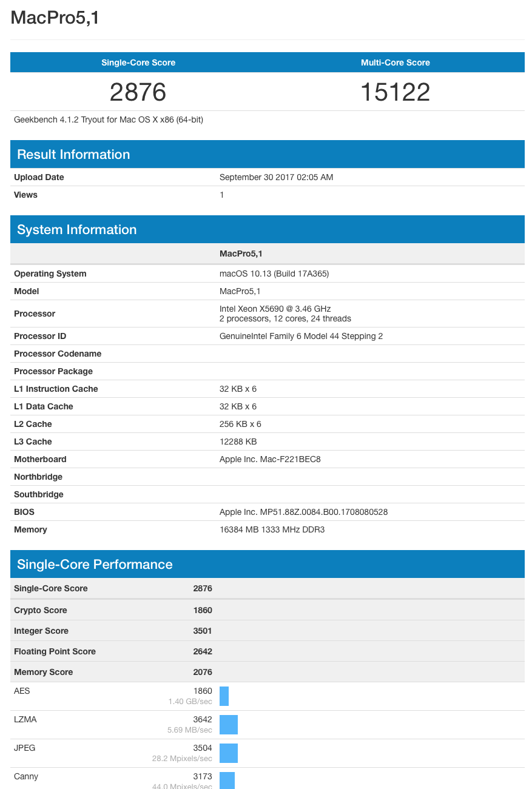Click the Processor Package label
The height and width of the screenshot is (789, 532).
(x=53, y=371)
